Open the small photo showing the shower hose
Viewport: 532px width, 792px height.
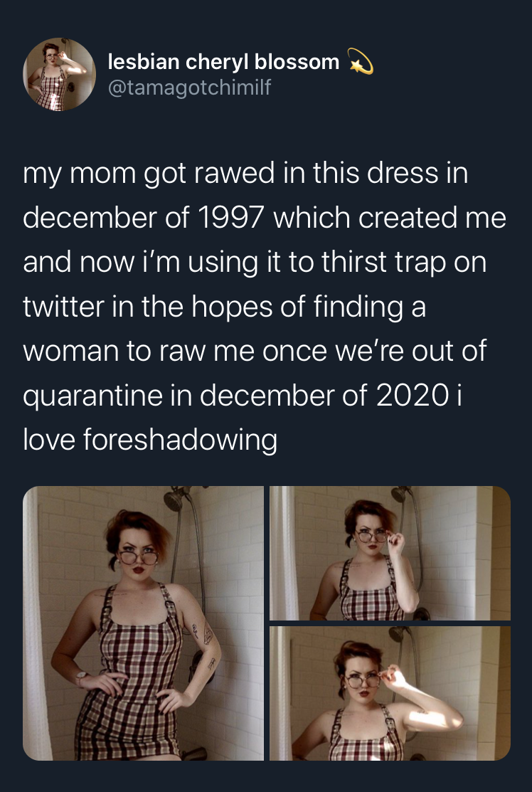[x=390, y=553]
